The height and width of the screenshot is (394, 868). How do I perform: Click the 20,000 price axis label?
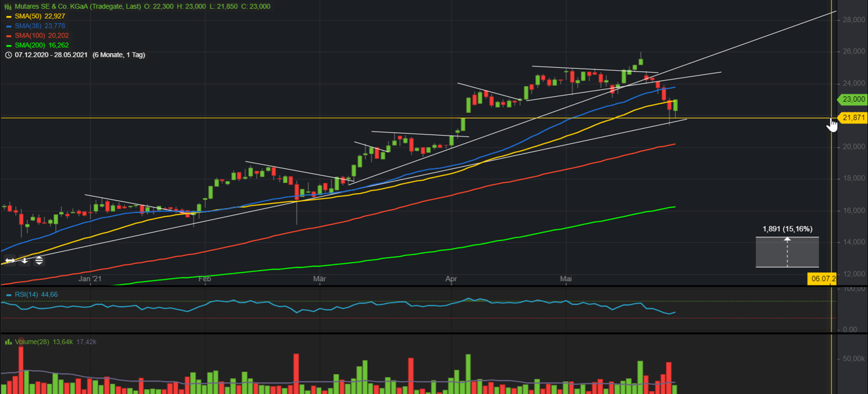(853, 147)
